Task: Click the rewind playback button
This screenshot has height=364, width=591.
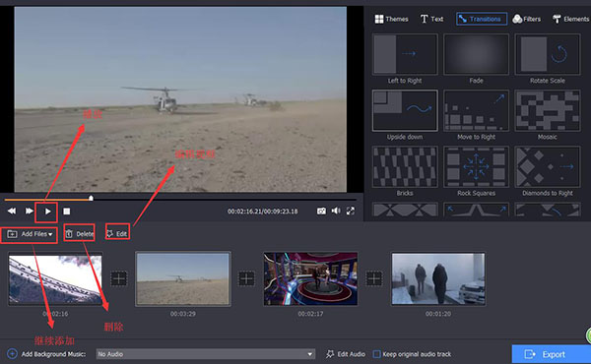Action: point(12,212)
